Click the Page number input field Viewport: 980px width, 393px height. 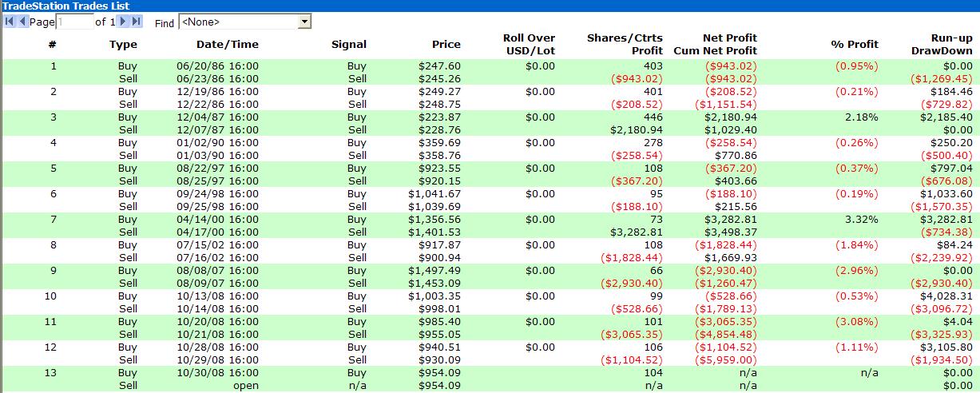coord(74,22)
